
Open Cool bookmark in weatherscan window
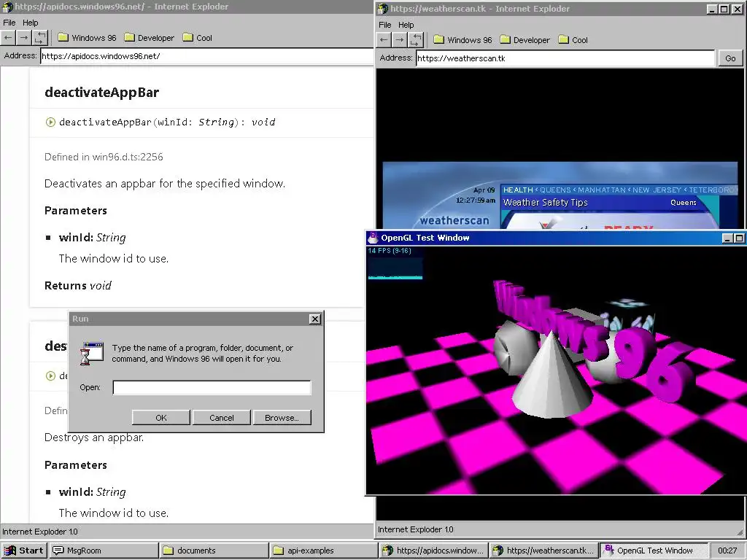[x=573, y=40]
